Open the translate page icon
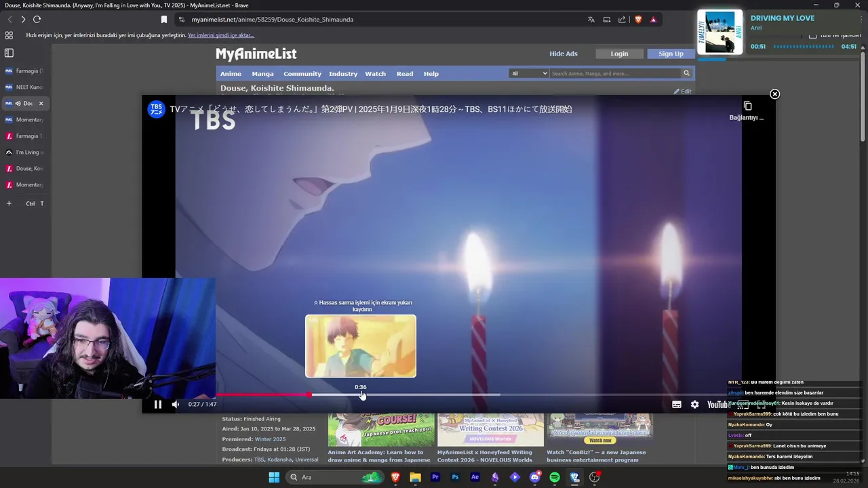Viewport: 868px width, 488px height. [591, 20]
